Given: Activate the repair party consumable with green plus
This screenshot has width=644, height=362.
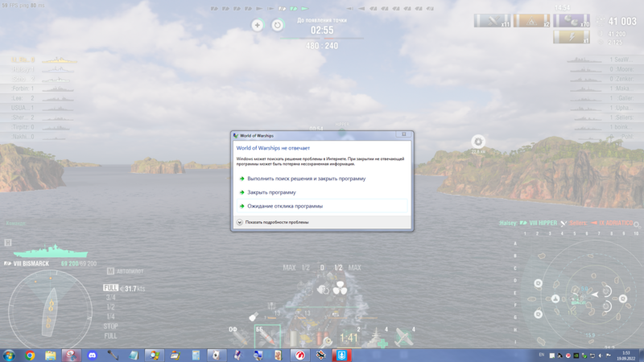Looking at the screenshot, I should (x=377, y=337).
